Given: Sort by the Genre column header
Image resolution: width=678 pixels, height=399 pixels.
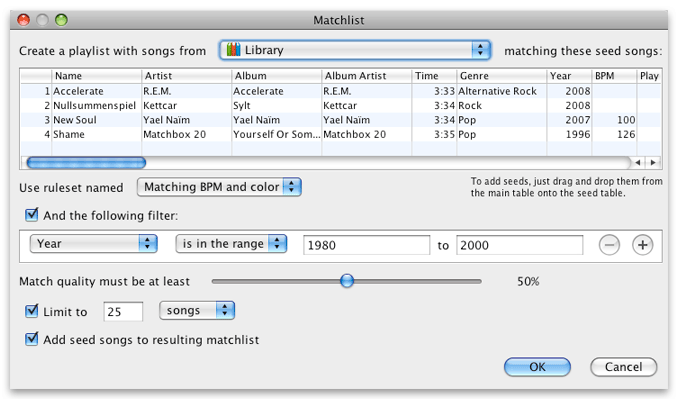Looking at the screenshot, I should pyautogui.click(x=502, y=76).
